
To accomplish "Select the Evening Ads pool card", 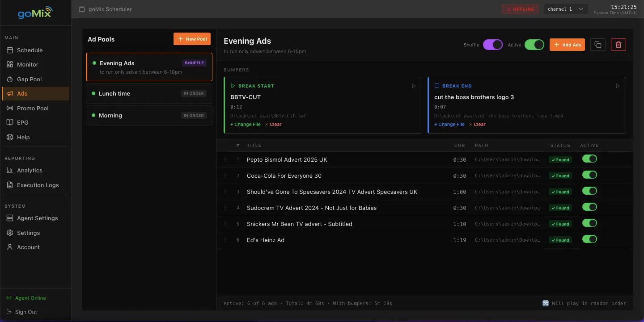I will click(x=149, y=67).
